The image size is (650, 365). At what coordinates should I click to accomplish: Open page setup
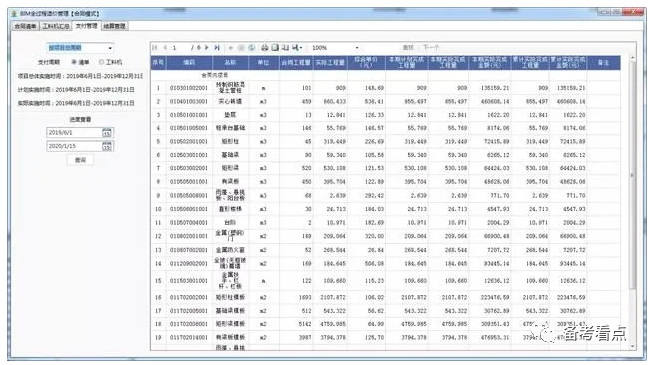285,48
